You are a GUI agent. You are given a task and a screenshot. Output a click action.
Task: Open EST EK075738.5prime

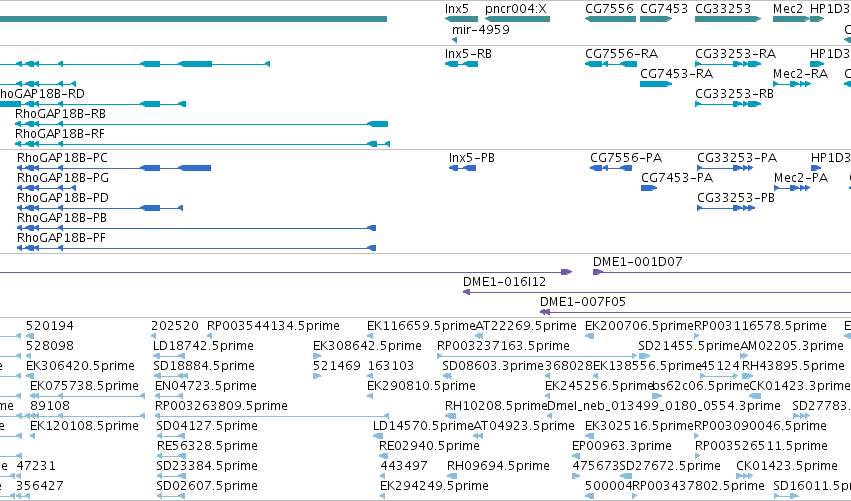tap(84, 386)
